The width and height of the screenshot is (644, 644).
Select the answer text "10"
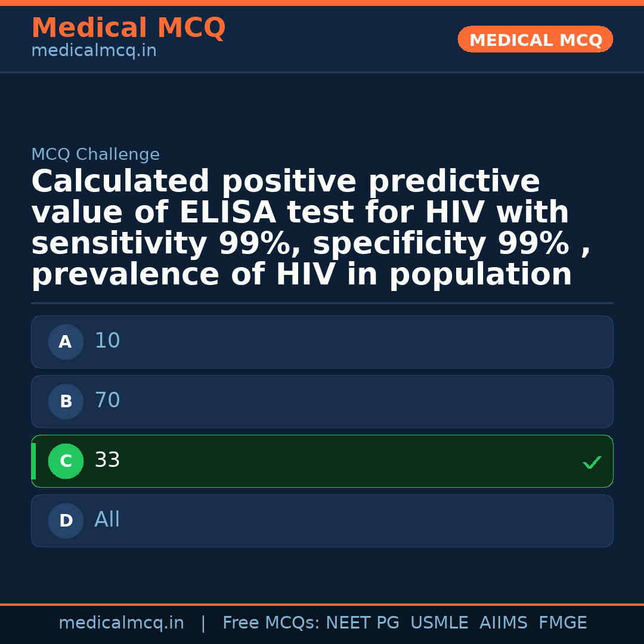coord(107,341)
